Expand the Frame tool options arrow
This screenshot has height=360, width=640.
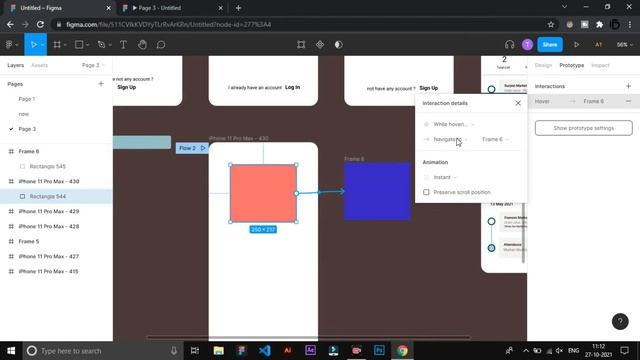65,45
